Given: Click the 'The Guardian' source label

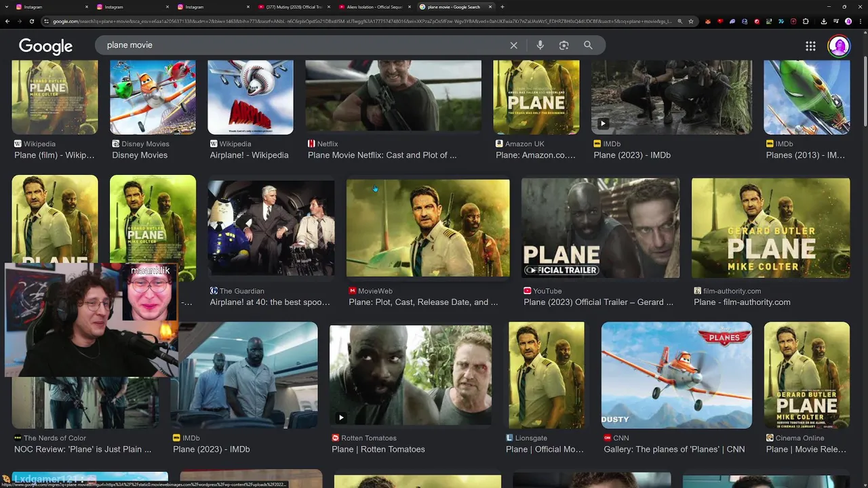Looking at the screenshot, I should point(241,291).
